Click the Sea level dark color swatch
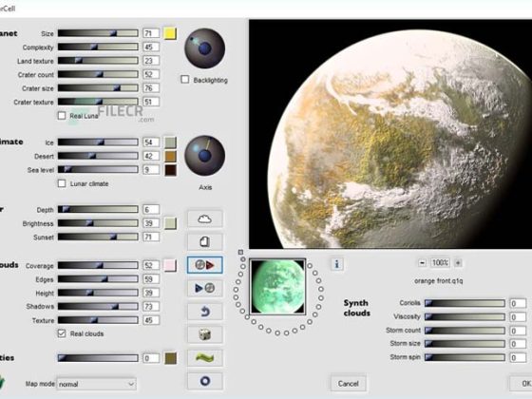The width and height of the screenshot is (532, 399). (x=170, y=170)
